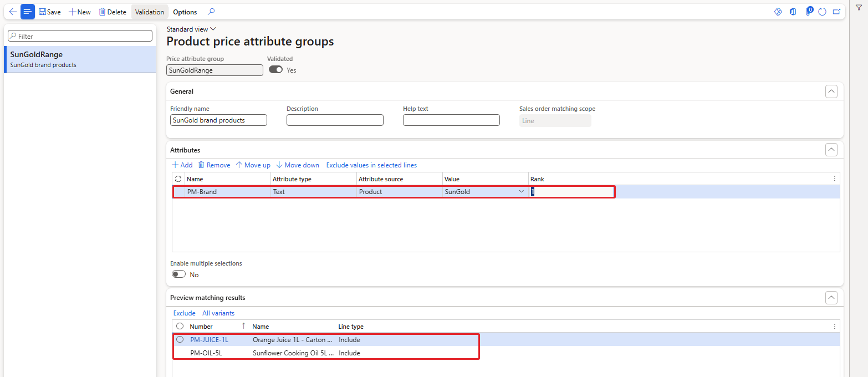Click Exclude in Preview matching results
Image resolution: width=868 pixels, height=377 pixels.
point(185,313)
